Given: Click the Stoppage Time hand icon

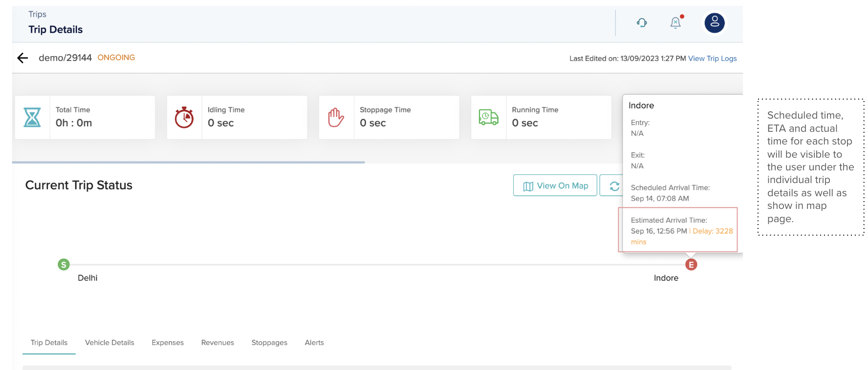Looking at the screenshot, I should [x=336, y=118].
